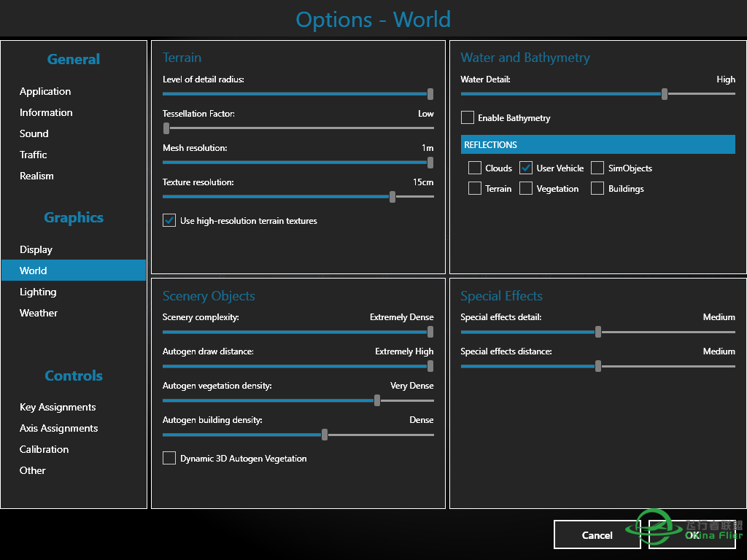Enable Dynamic 3D Autogen Vegetation
Viewport: 747px width, 560px height.
coord(169,458)
